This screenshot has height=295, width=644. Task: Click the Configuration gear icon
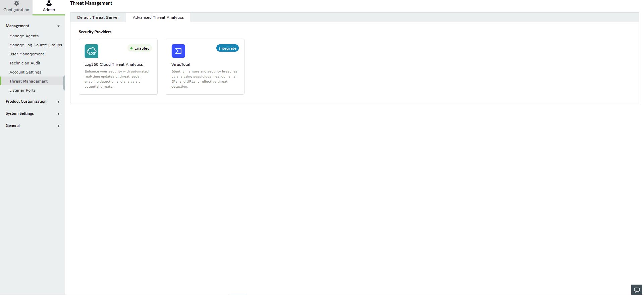(x=16, y=3)
